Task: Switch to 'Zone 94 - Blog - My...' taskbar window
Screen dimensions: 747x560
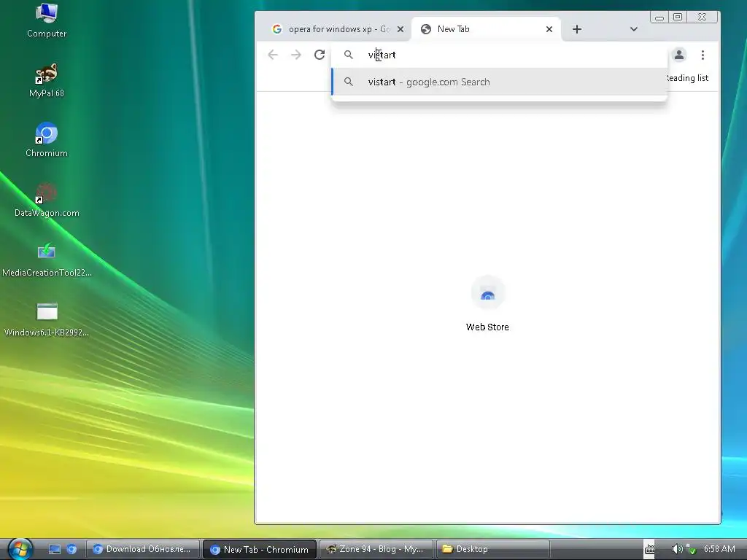Action: 376,549
